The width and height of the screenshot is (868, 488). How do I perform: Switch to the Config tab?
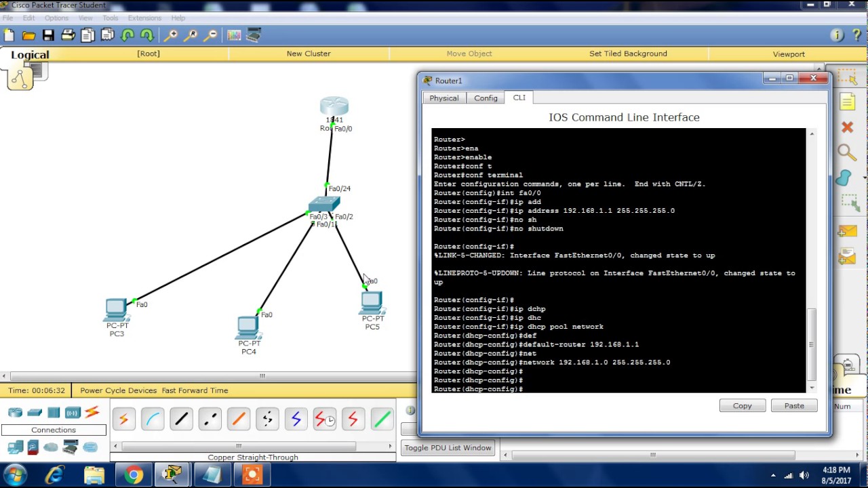tap(486, 98)
